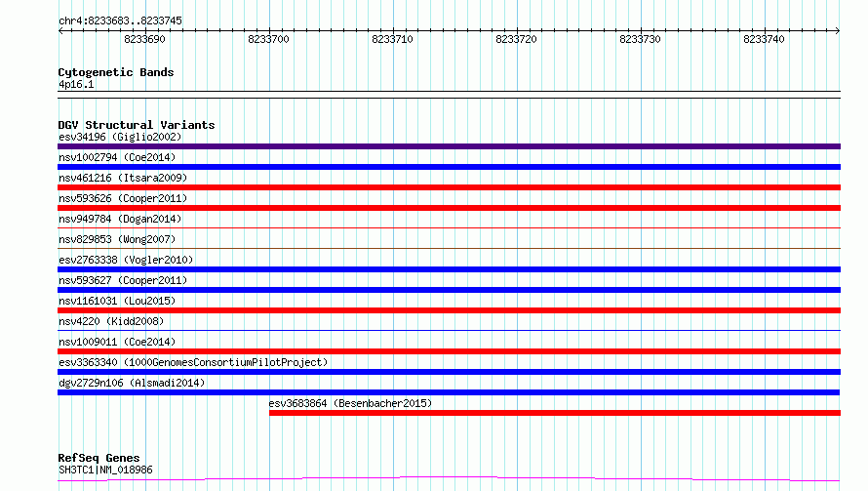The width and height of the screenshot is (868, 491).
Task: Select the 4p16.1 band label
Action: point(76,85)
